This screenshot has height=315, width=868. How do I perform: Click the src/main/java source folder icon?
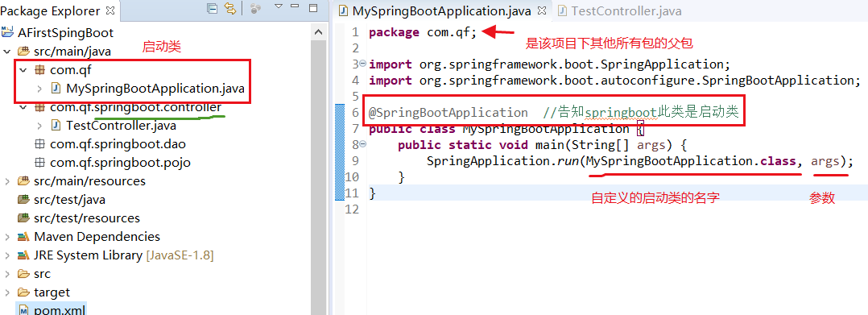point(24,52)
